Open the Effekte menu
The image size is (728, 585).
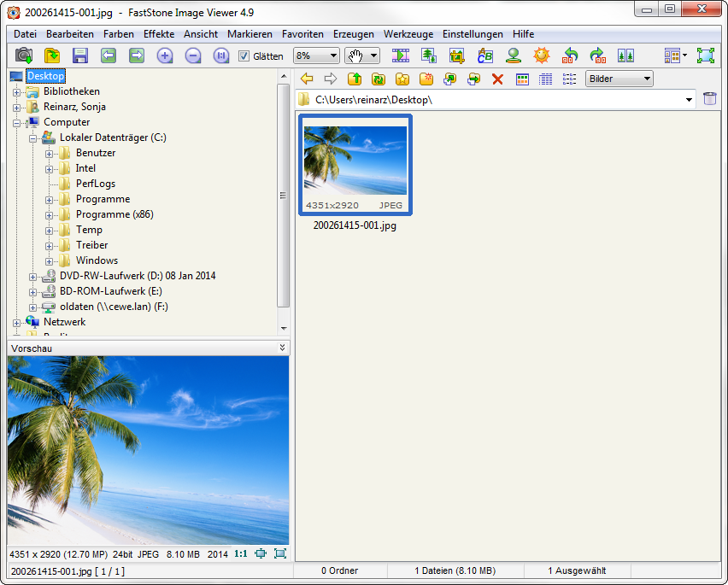159,34
